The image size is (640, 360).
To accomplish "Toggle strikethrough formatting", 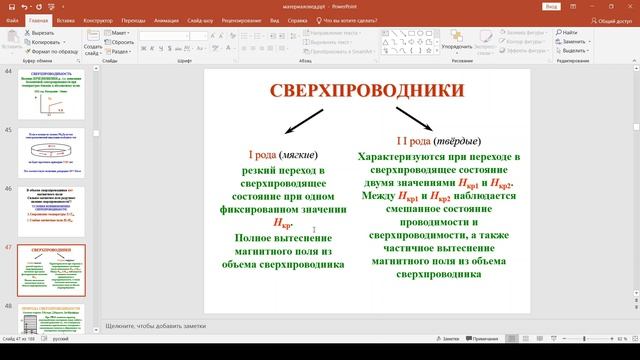I will pos(178,49).
